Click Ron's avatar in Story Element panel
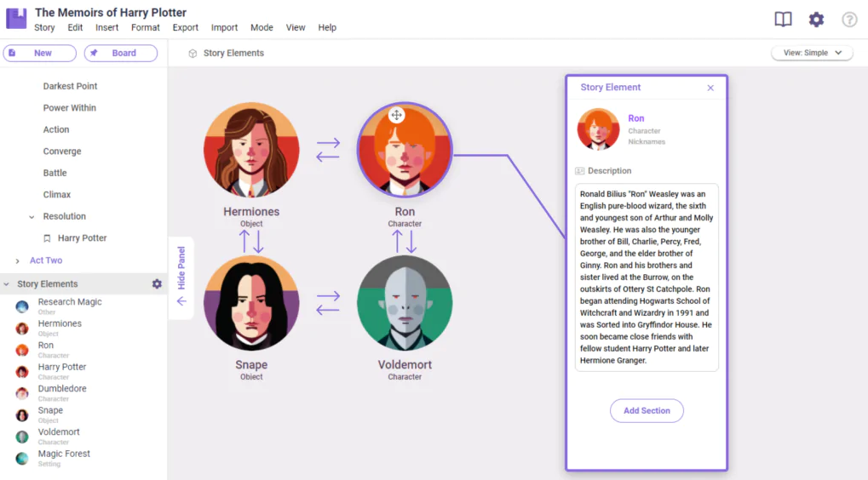Image resolution: width=868 pixels, height=480 pixels. point(599,129)
